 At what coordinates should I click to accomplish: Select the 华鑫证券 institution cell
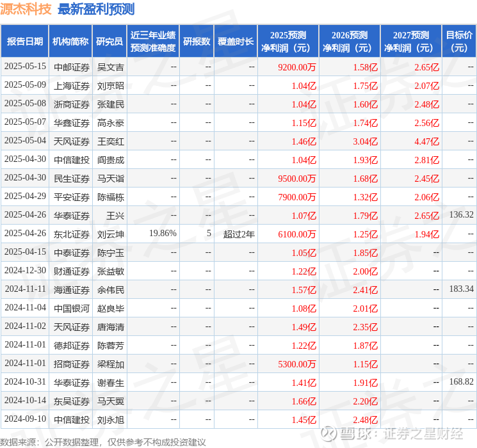coord(72,123)
